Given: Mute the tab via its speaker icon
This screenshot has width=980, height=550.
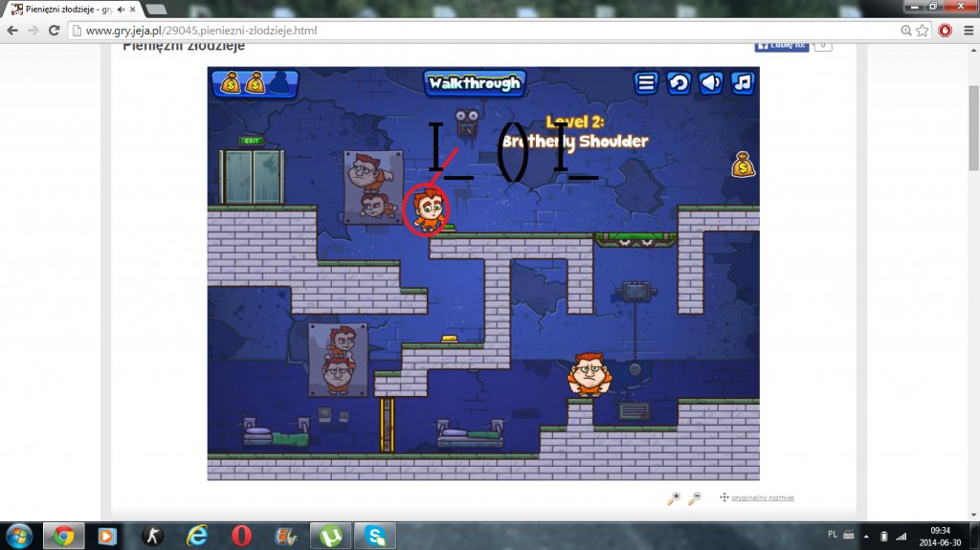Looking at the screenshot, I should click(121, 10).
